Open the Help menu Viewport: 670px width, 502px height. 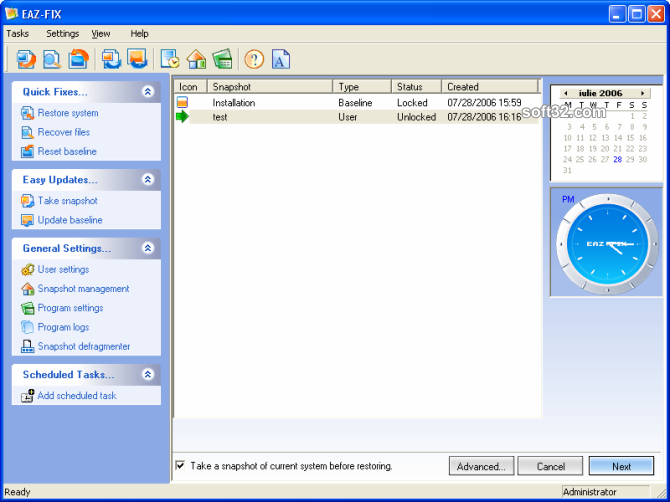click(x=139, y=33)
